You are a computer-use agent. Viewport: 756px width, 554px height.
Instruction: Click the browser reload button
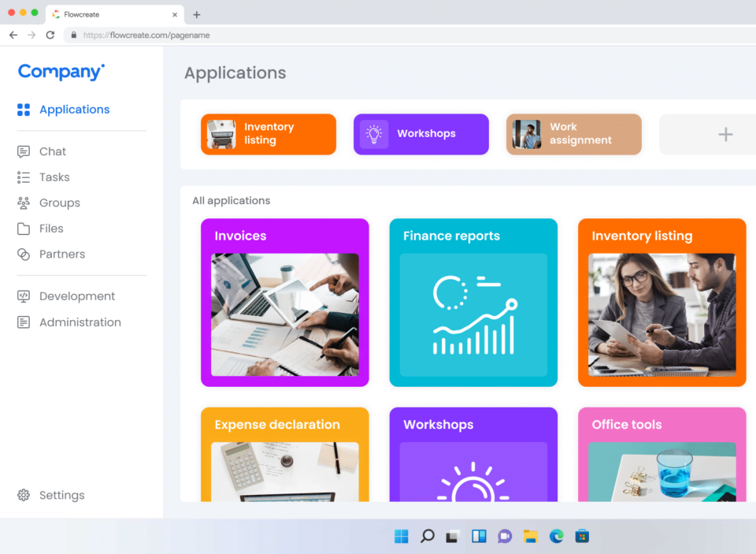pos(50,35)
